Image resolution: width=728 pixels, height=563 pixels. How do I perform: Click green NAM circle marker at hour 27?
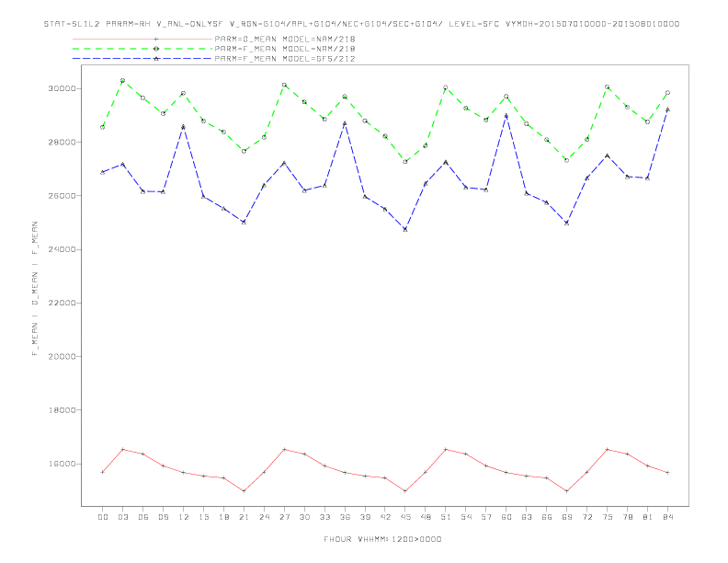284,85
